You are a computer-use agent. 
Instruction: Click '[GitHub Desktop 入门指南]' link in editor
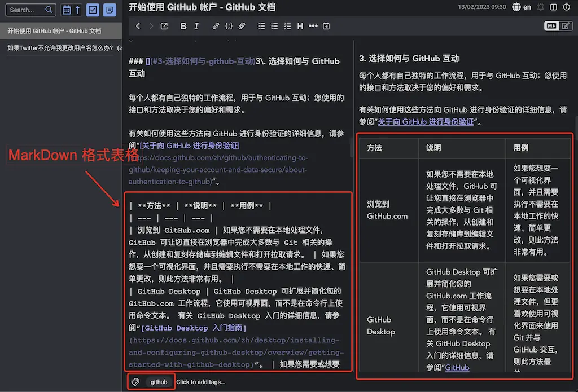coord(194,328)
